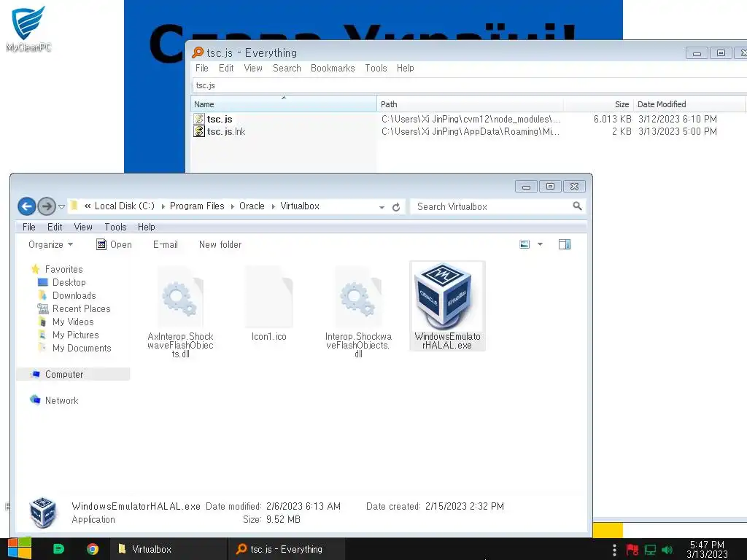The height and width of the screenshot is (560, 747).
Task: Open Help menu in Virtualbox explorer
Action: (x=146, y=227)
